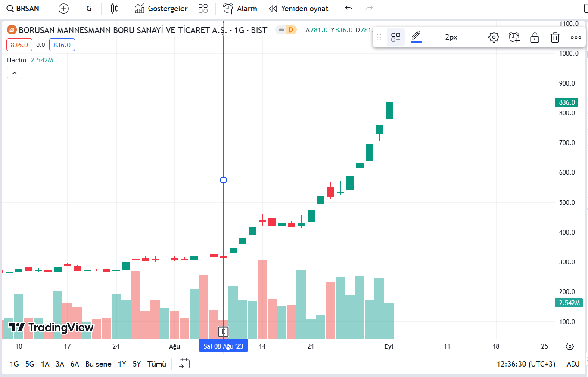Set the range to Tümü
Screen dimensions: 588x377
coord(157,364)
